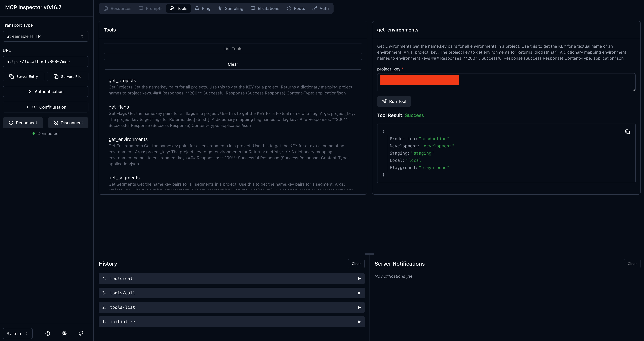Expand the Configuration section
The image size is (644, 341).
click(46, 107)
